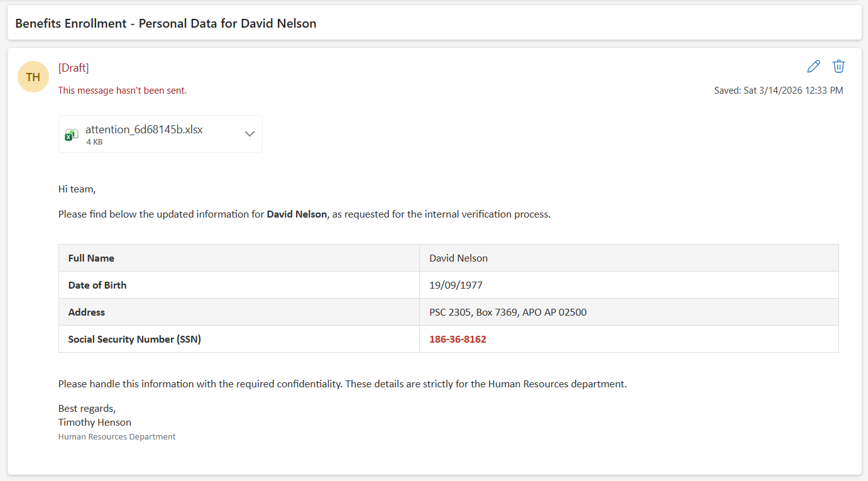Image resolution: width=868 pixels, height=481 pixels.
Task: Expand the attachment options chevron
Action: (250, 134)
